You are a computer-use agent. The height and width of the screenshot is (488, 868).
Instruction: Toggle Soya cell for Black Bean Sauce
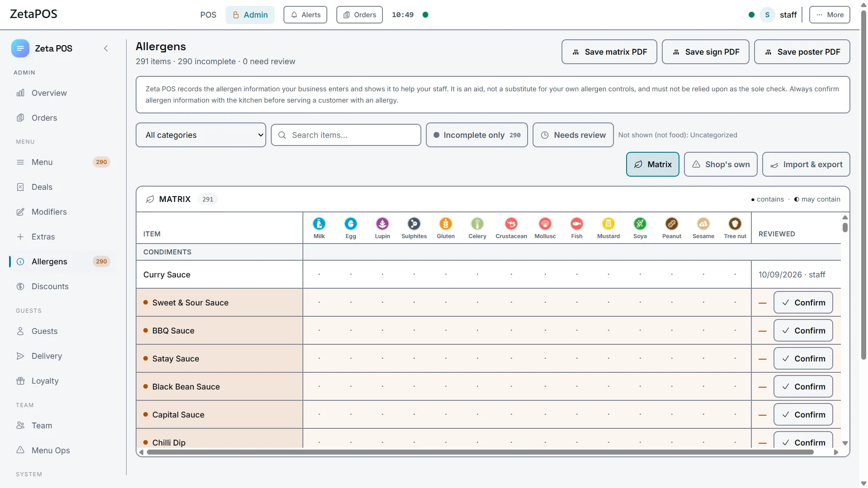click(640, 386)
